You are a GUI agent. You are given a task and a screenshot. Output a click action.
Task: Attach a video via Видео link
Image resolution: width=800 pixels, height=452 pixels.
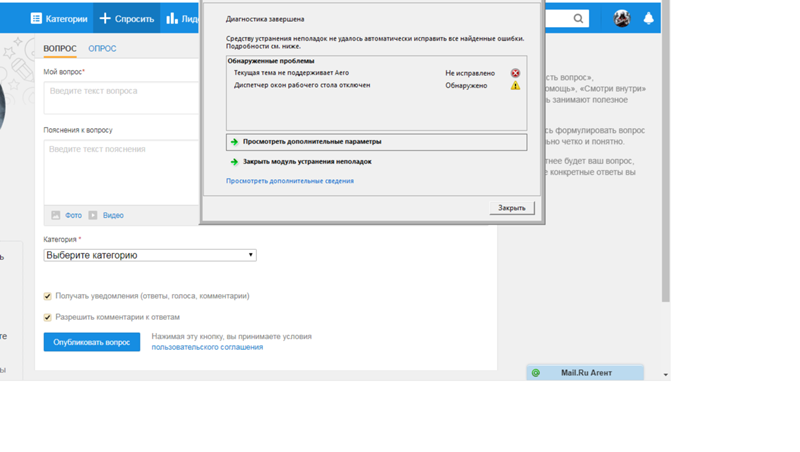113,215
